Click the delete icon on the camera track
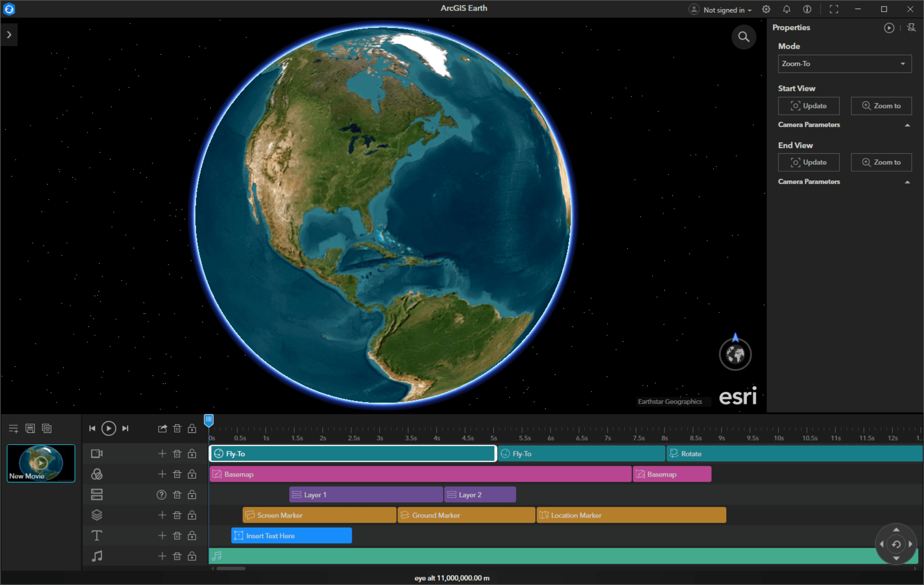Image resolution: width=924 pixels, height=585 pixels. tap(177, 453)
